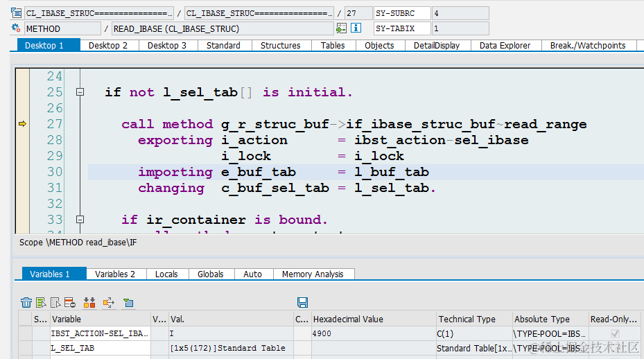The image size is (644, 359).
Task: Delete variables with the trash can icon
Action: (26, 303)
